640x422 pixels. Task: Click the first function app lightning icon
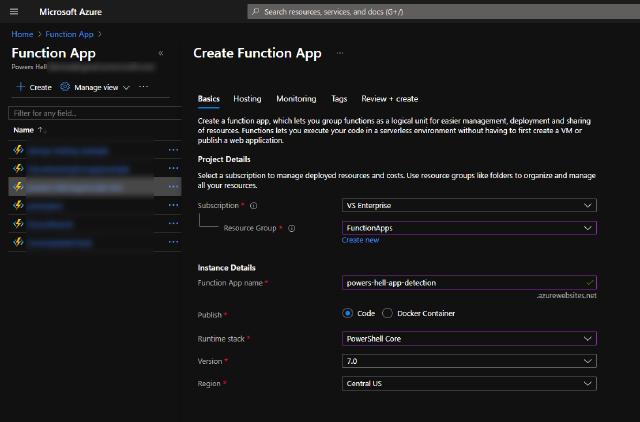(18, 150)
